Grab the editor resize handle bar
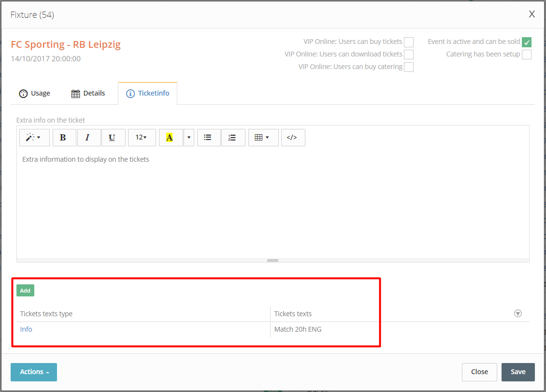546x392 pixels. click(273, 260)
